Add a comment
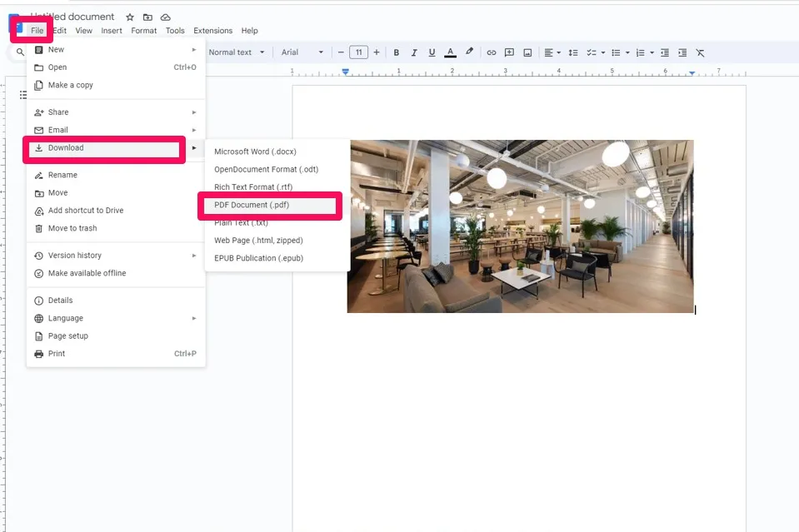Viewport: 799px width, 532px height. (508, 52)
